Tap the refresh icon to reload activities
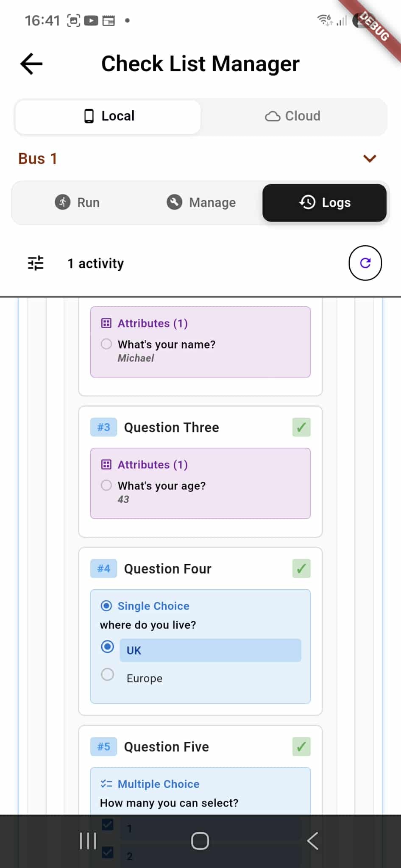 coord(365,263)
